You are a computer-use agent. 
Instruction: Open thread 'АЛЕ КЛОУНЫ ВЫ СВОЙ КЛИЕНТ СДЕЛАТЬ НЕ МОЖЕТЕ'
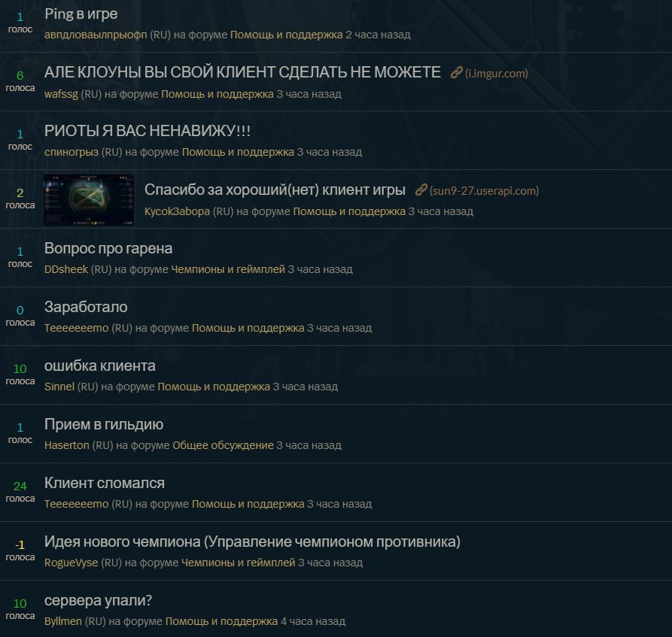[x=242, y=72]
